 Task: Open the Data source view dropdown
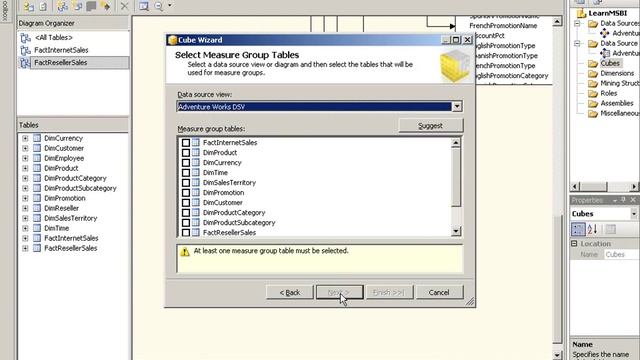click(457, 107)
